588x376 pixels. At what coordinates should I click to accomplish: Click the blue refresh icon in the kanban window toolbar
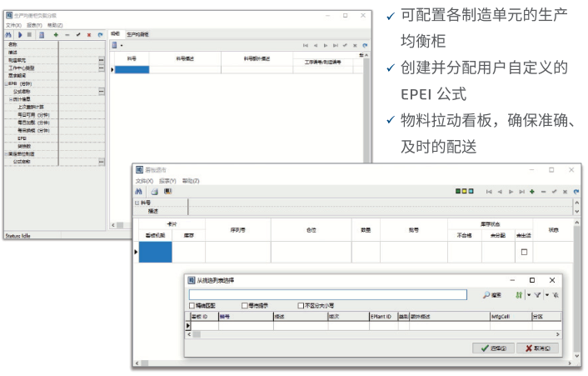click(x=576, y=191)
